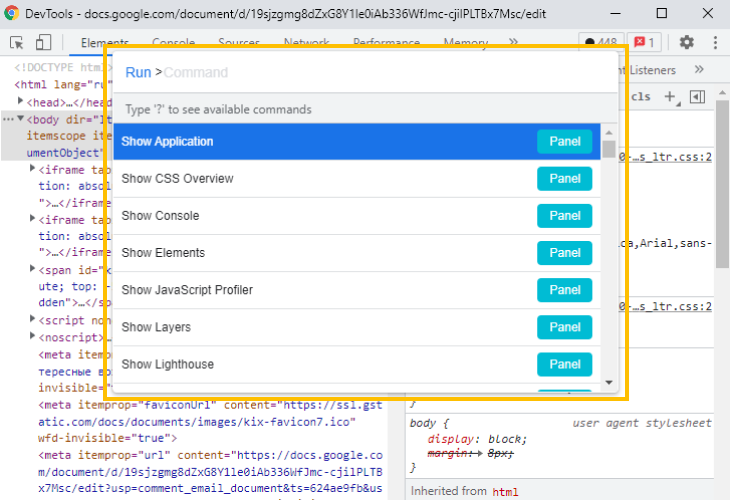Click Panel button beside Show Lighthouse
The height and width of the screenshot is (500, 730).
(x=564, y=364)
